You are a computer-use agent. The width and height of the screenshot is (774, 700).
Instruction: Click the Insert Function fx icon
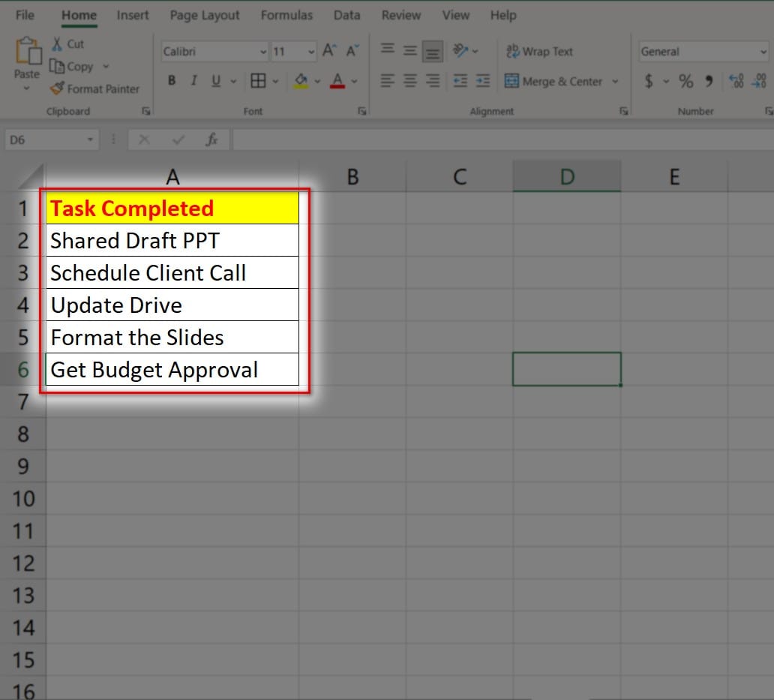[x=212, y=140]
